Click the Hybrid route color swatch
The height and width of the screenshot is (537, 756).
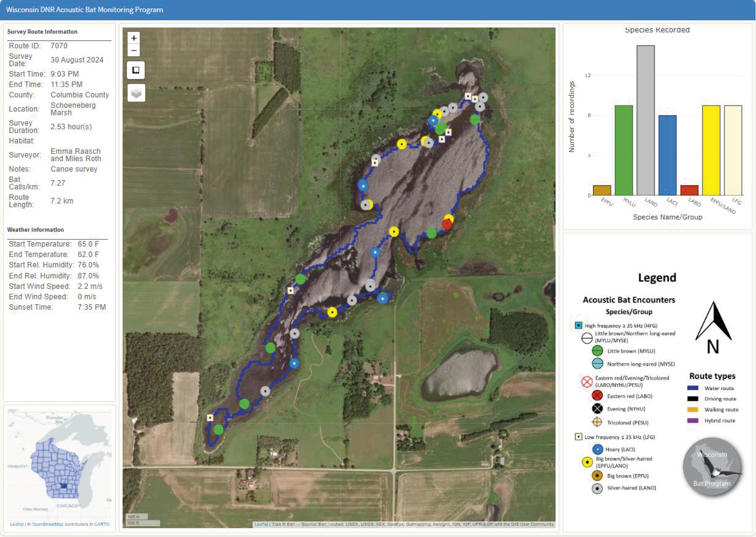tap(692, 421)
